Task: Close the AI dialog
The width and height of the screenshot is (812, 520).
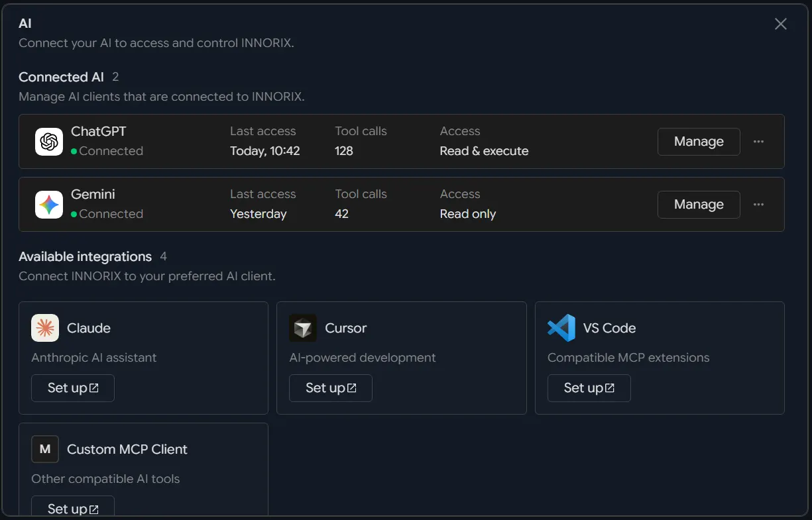Action: [781, 24]
